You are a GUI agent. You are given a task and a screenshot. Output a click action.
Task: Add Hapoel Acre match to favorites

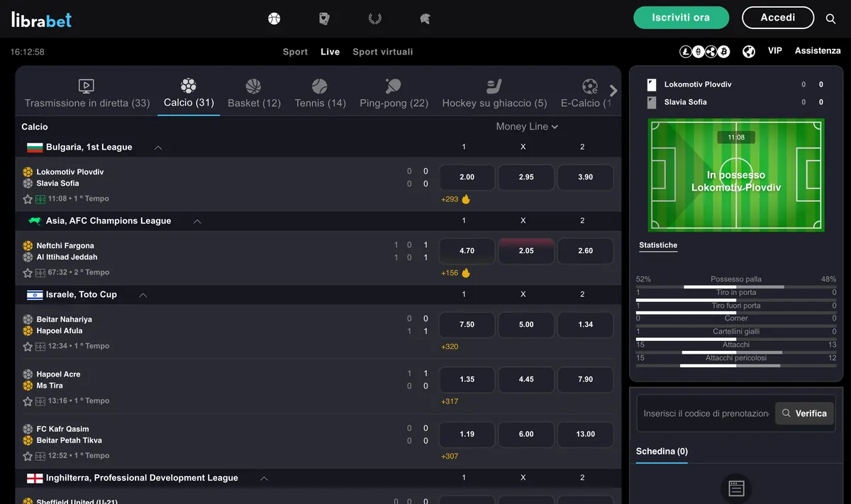tap(28, 401)
